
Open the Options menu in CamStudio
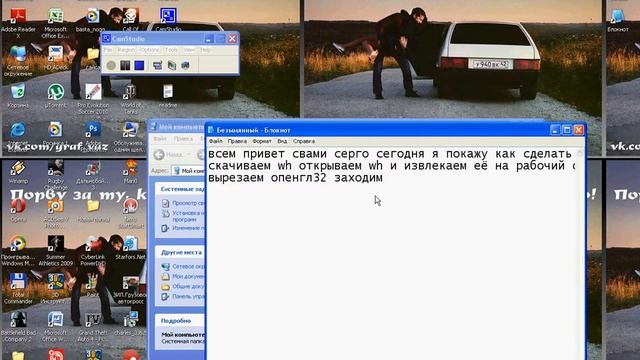(149, 50)
